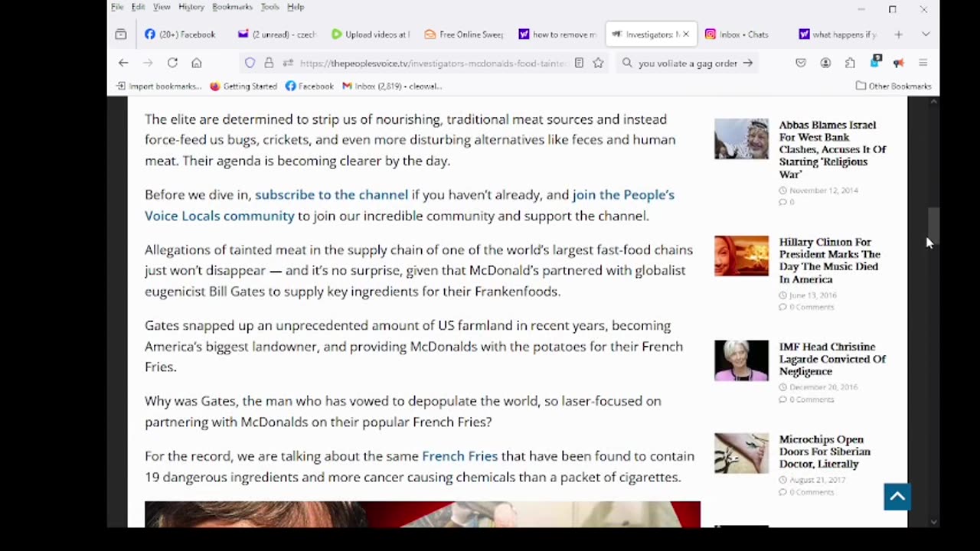Open the application hamburger menu

923,63
